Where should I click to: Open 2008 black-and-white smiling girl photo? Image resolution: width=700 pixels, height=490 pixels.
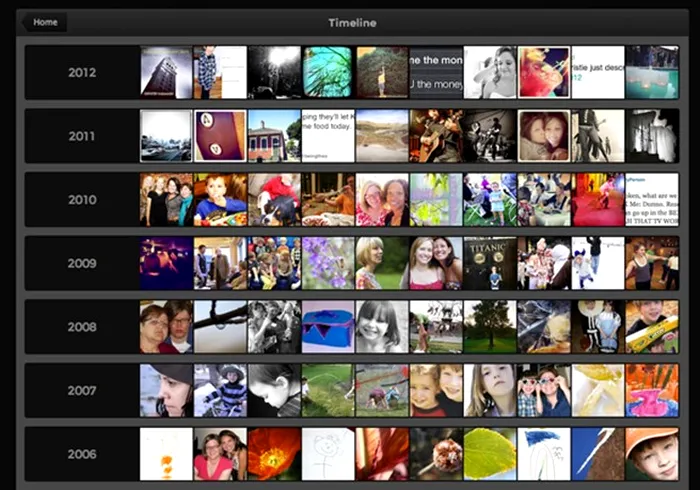pos(382,327)
